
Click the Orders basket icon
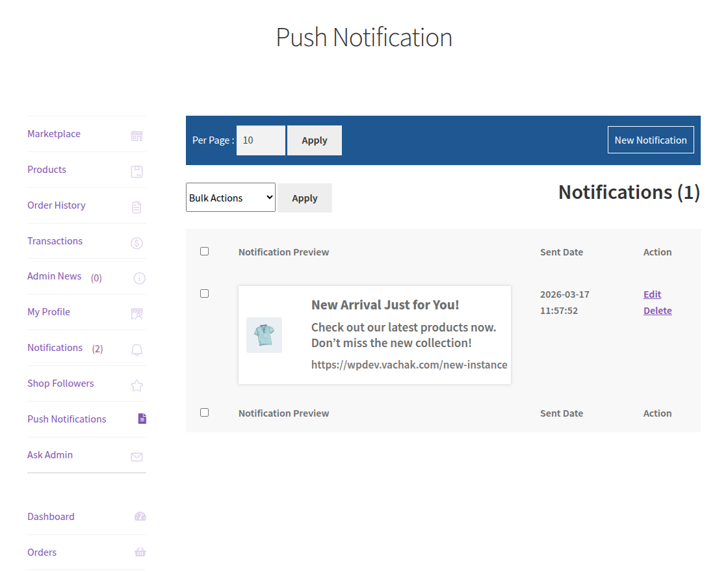(140, 552)
